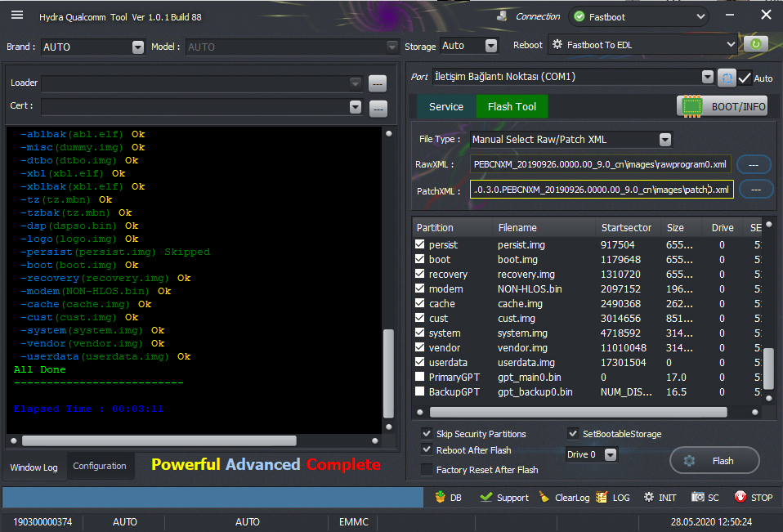
Task: Click the gear beside Fastboot To EDL
Action: click(x=557, y=44)
